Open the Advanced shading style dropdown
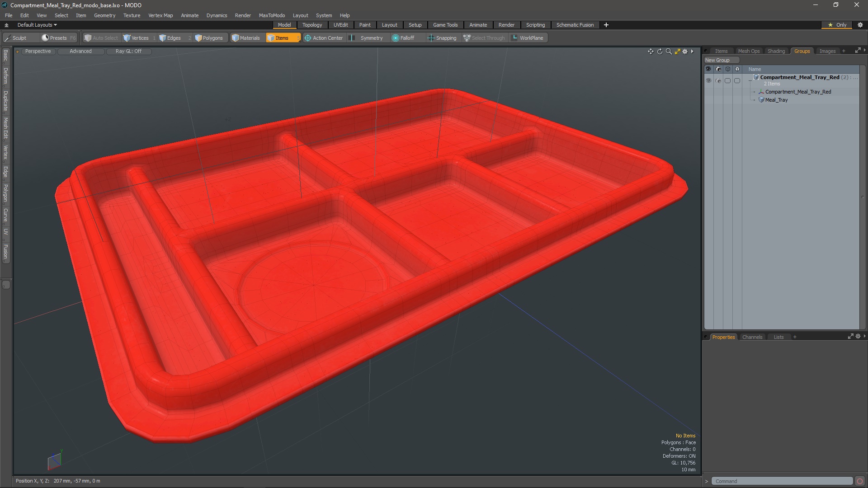 click(x=80, y=52)
